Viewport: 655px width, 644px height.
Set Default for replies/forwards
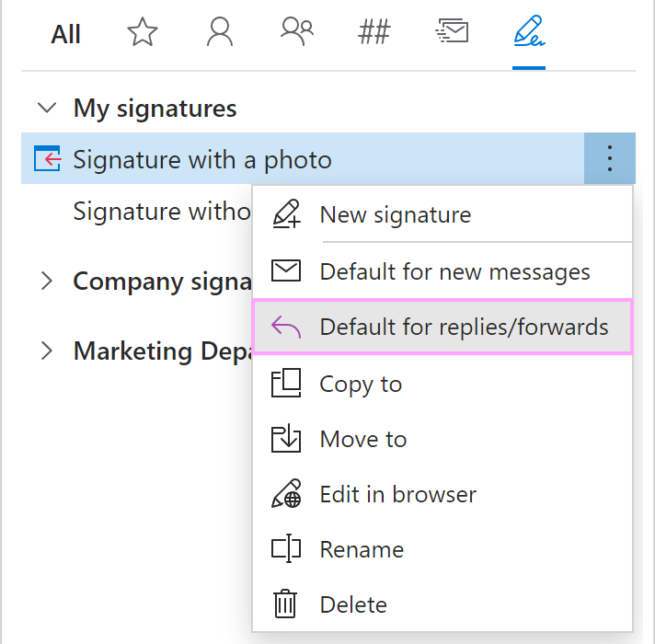[x=442, y=327]
